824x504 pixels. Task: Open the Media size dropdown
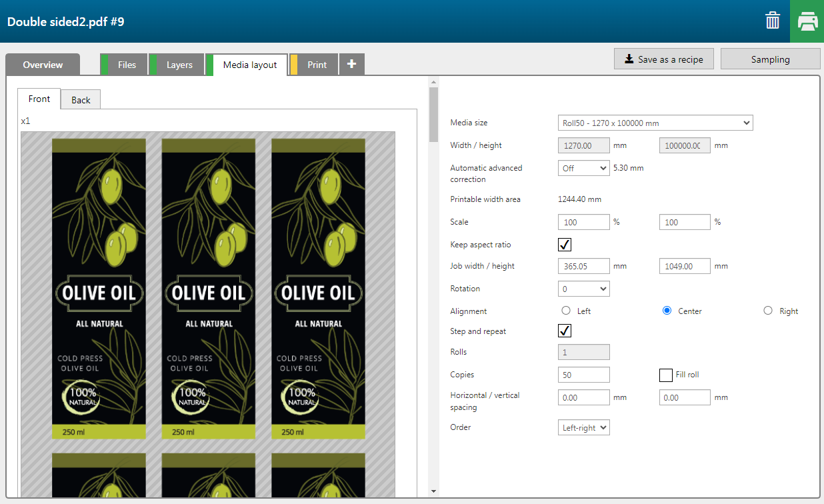(x=655, y=123)
